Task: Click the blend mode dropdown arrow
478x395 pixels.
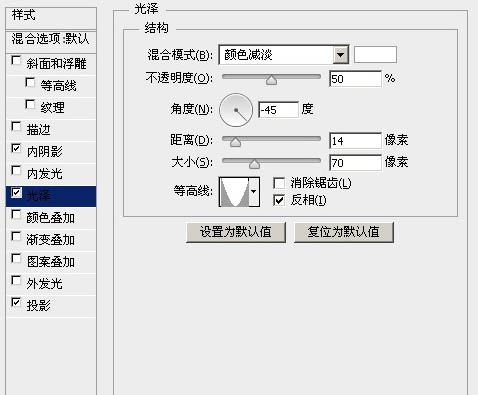Action: tap(340, 55)
